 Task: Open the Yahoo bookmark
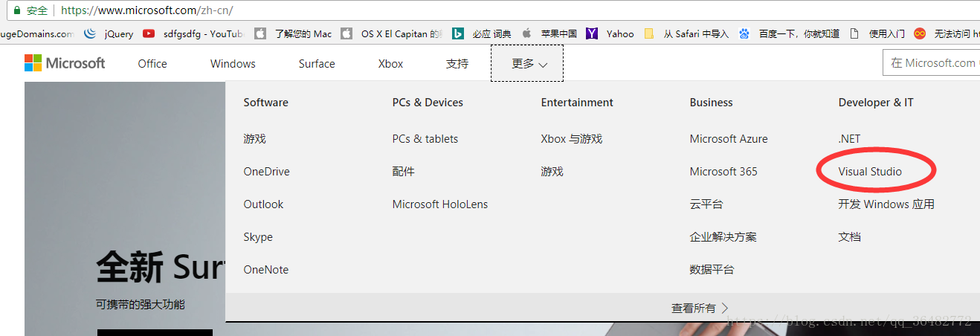[x=610, y=33]
